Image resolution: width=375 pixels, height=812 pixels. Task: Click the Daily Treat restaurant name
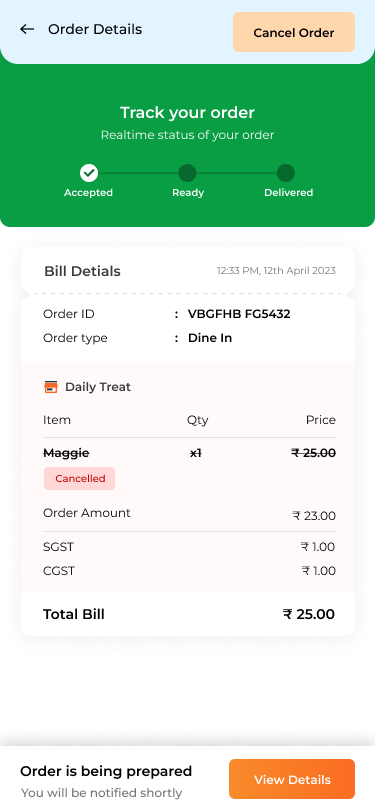pyautogui.click(x=98, y=387)
